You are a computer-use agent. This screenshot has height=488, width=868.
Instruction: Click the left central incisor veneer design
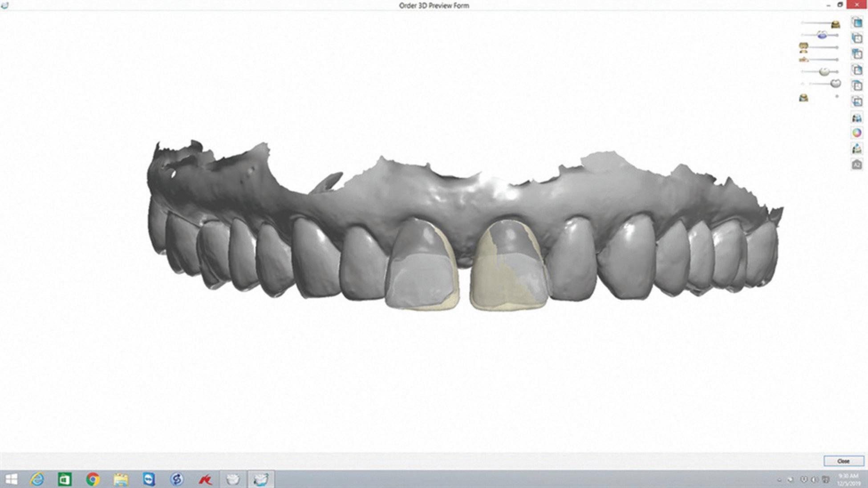coord(421,271)
